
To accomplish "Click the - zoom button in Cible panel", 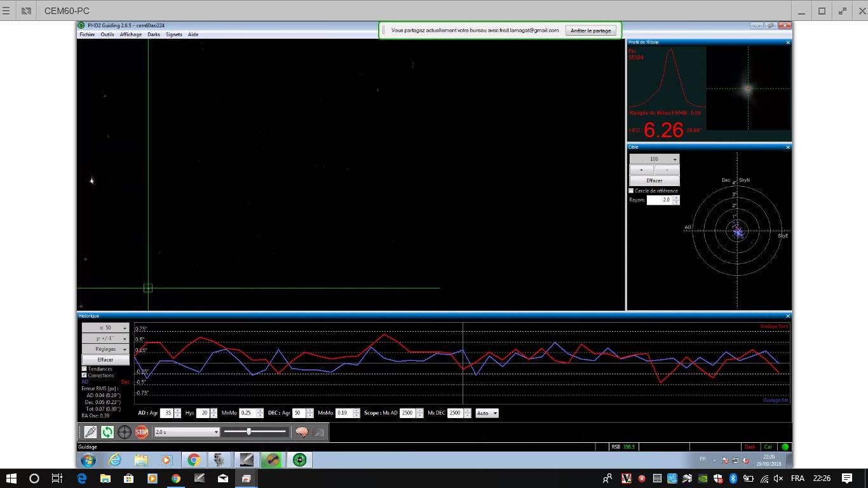I will pyautogui.click(x=667, y=170).
